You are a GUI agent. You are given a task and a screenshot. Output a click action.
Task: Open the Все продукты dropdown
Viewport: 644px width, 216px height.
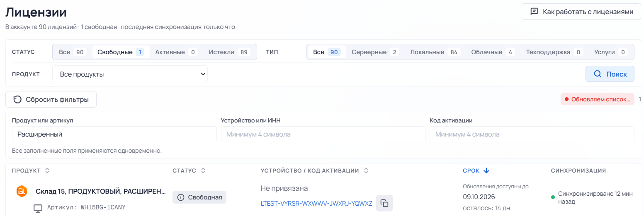tap(130, 74)
